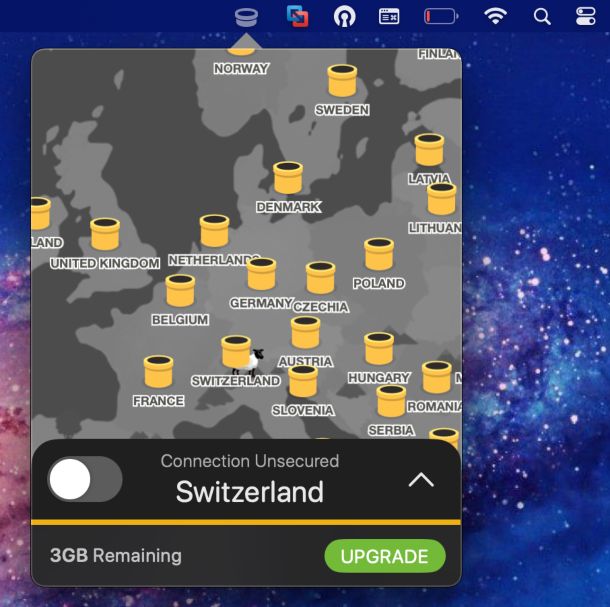Click the green UPGRADE button
This screenshot has width=610, height=607.
385,556
